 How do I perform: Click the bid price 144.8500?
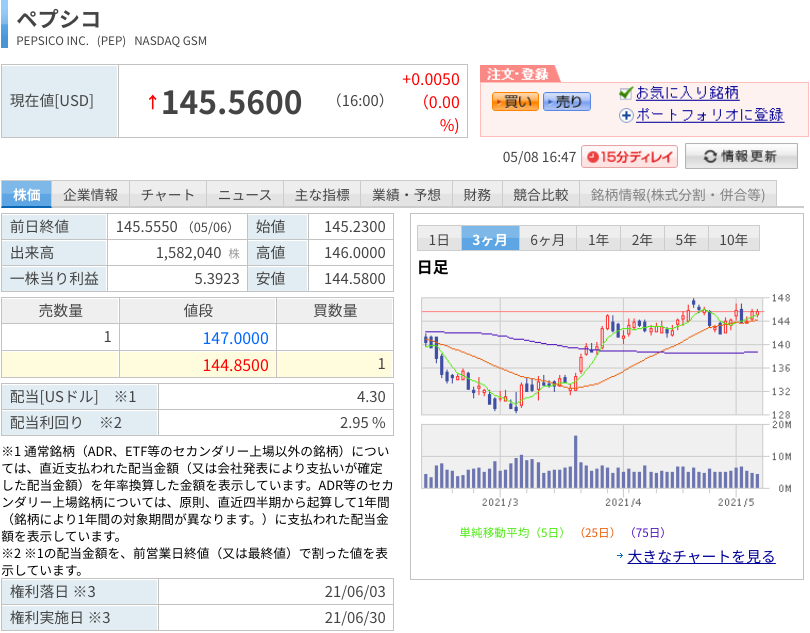click(236, 365)
